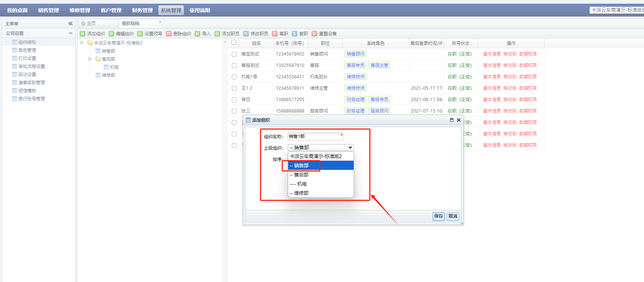Open 角色管理 in the left sidebar

tap(27, 50)
